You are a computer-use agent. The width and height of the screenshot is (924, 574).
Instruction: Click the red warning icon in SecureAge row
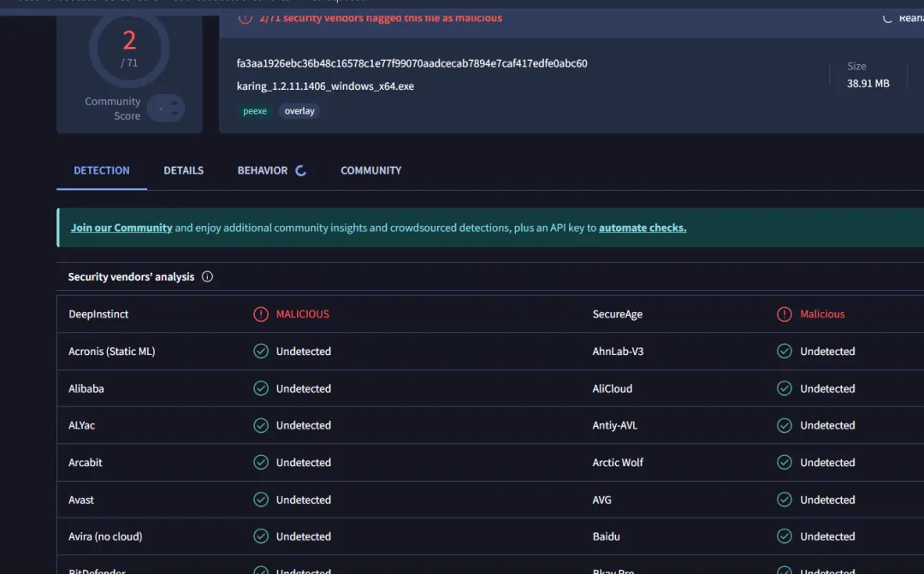click(x=784, y=314)
